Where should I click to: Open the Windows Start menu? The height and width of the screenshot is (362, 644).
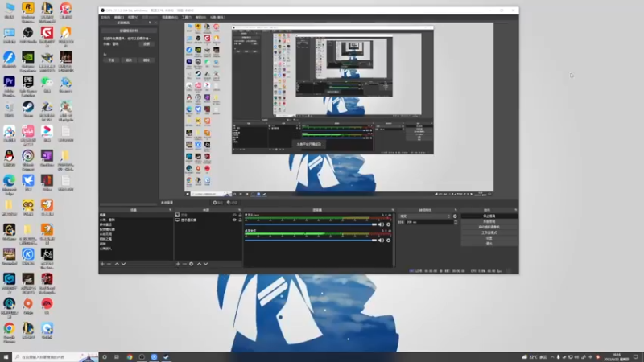6,357
